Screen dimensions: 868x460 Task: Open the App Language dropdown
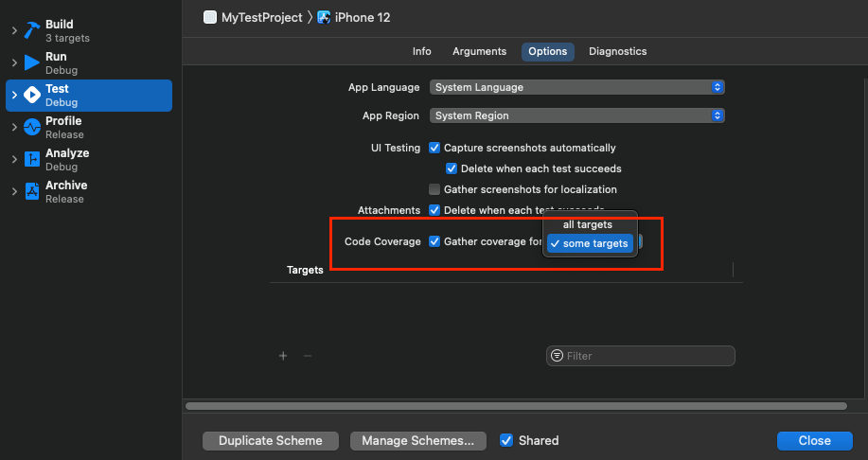[x=577, y=87]
